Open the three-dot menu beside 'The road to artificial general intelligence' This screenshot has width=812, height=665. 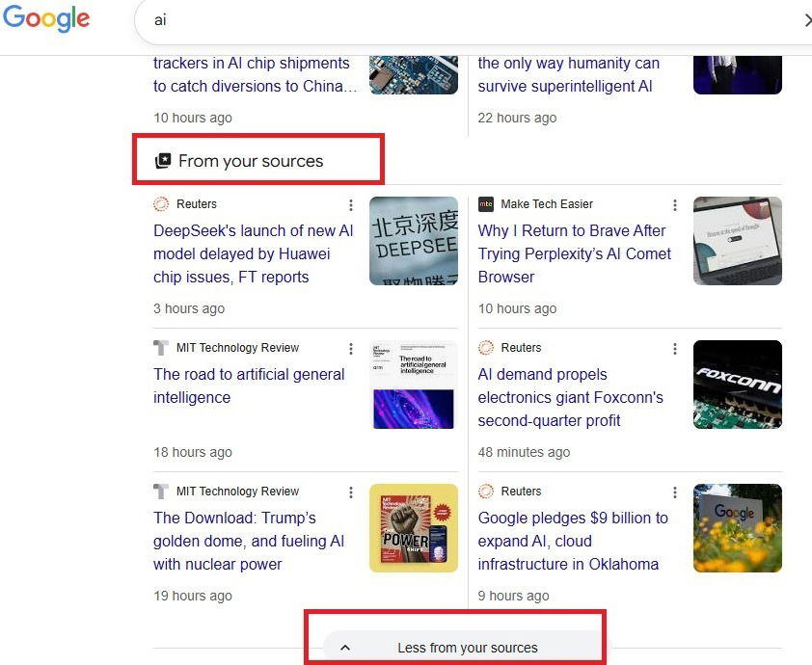point(351,348)
